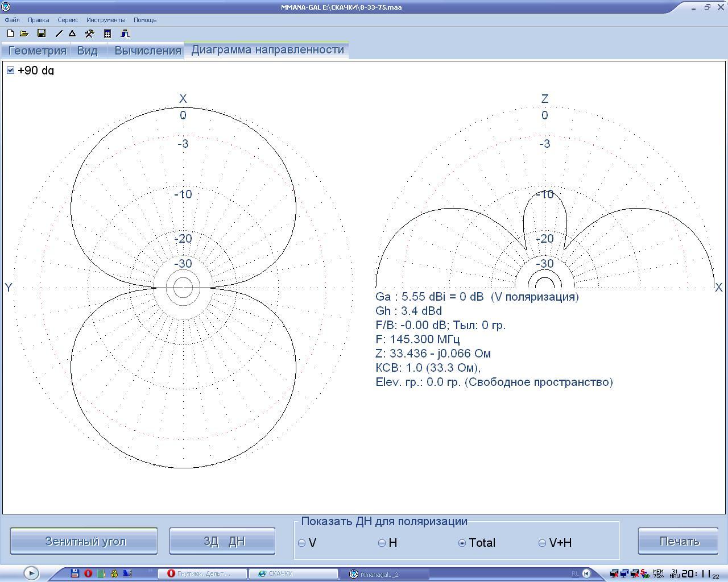Select H polarization radio button
728x582 pixels.
point(382,543)
